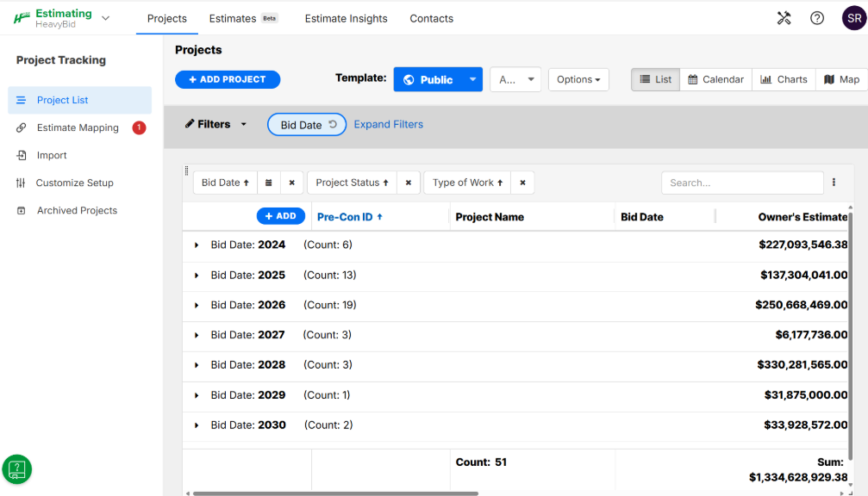Viewport: 868px width, 496px height.
Task: Open the Public template dropdown arrow
Action: tap(472, 79)
